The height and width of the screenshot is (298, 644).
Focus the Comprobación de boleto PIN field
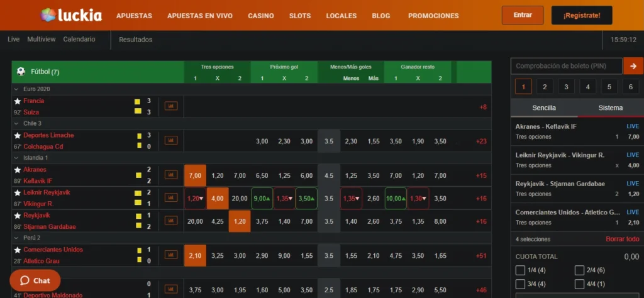(x=566, y=65)
